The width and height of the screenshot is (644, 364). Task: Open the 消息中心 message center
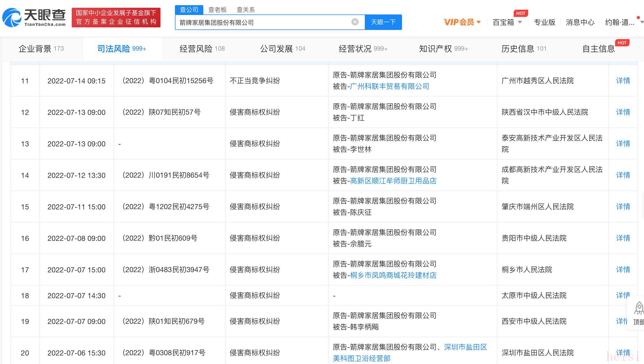coord(580,22)
